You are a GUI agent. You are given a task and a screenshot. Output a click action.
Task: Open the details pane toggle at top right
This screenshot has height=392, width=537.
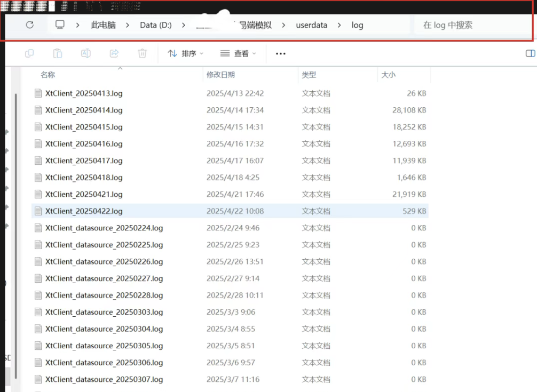tap(530, 53)
